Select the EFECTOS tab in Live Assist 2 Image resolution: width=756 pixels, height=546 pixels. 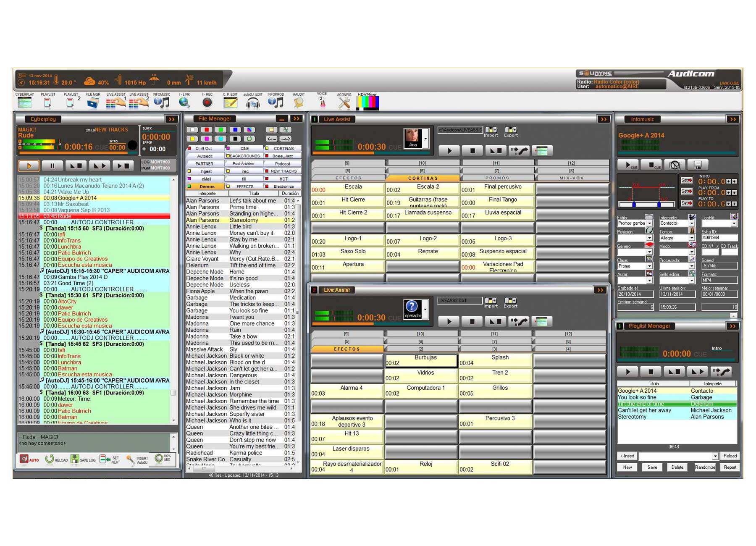347,349
